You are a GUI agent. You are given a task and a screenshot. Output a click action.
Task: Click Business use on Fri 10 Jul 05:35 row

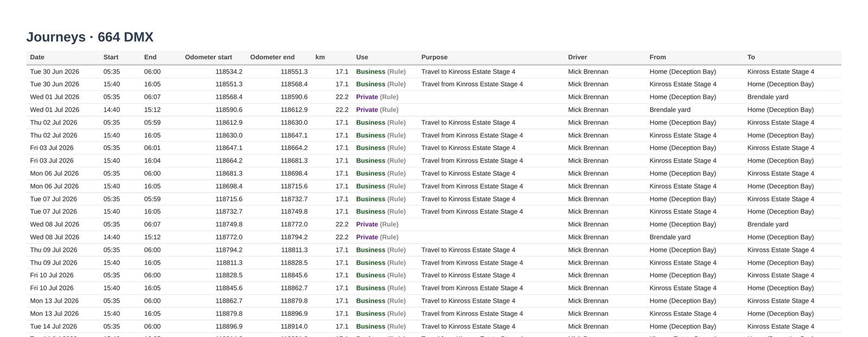pos(371,275)
